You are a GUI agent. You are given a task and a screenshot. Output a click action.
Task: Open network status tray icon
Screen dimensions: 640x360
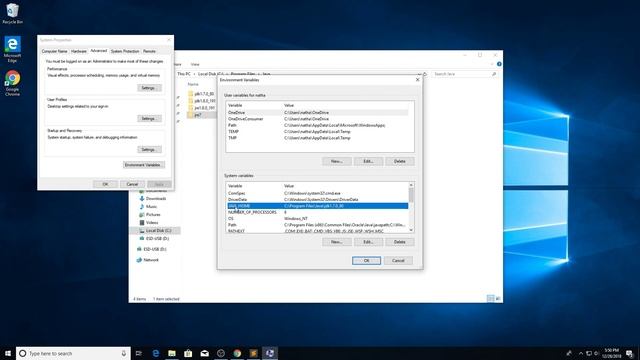point(589,353)
